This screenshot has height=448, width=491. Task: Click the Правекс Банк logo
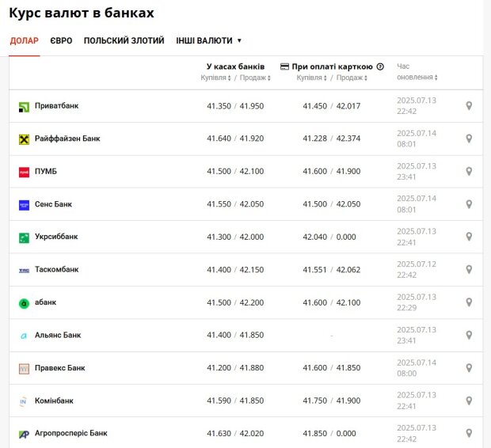[x=24, y=369]
